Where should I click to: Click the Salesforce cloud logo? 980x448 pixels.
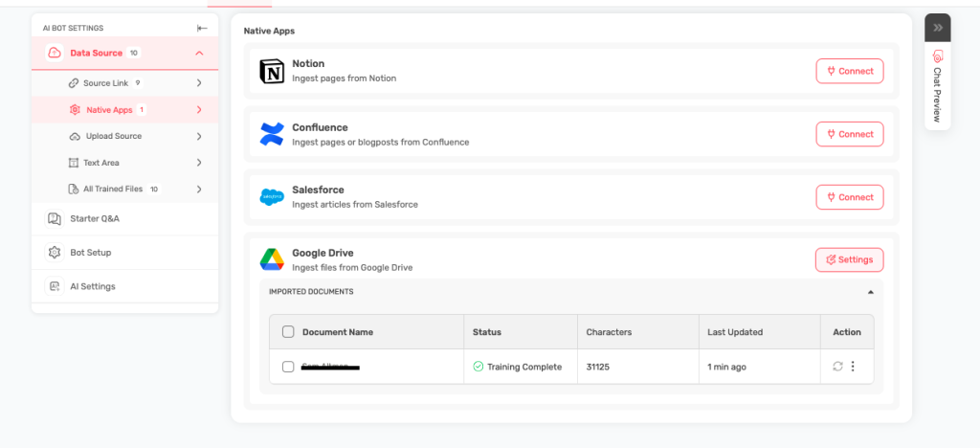point(272,197)
